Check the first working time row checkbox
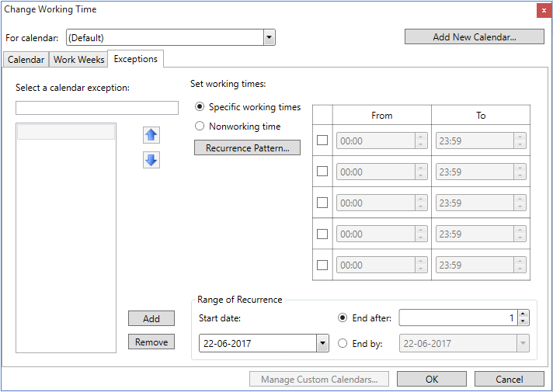Image resolution: width=553 pixels, height=392 pixels. [x=322, y=140]
